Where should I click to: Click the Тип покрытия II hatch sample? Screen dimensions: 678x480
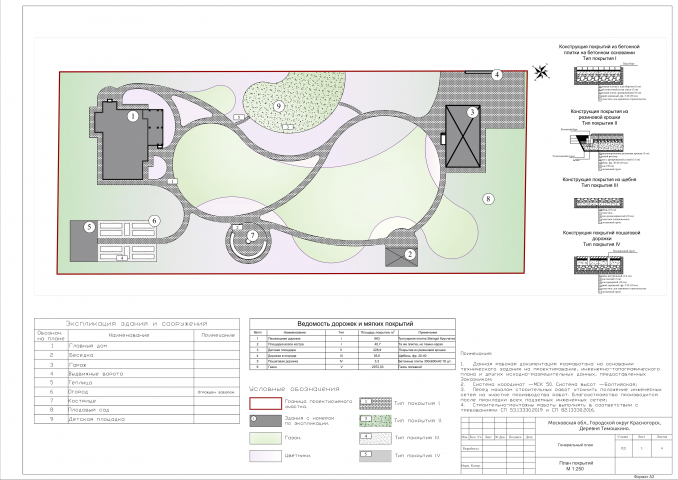(375, 421)
